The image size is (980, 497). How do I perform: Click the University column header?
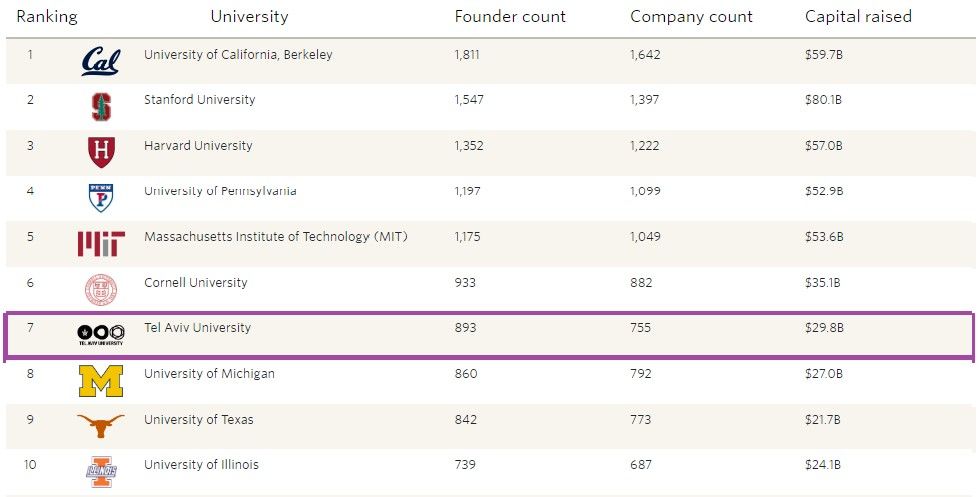[249, 17]
